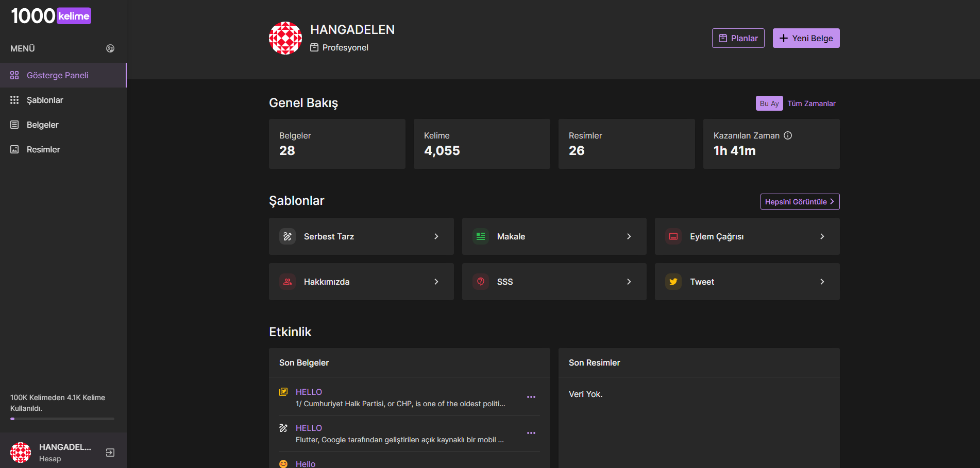This screenshot has width=980, height=468.
Task: Click the theme toggle icon beside MENÜ
Action: (x=110, y=48)
